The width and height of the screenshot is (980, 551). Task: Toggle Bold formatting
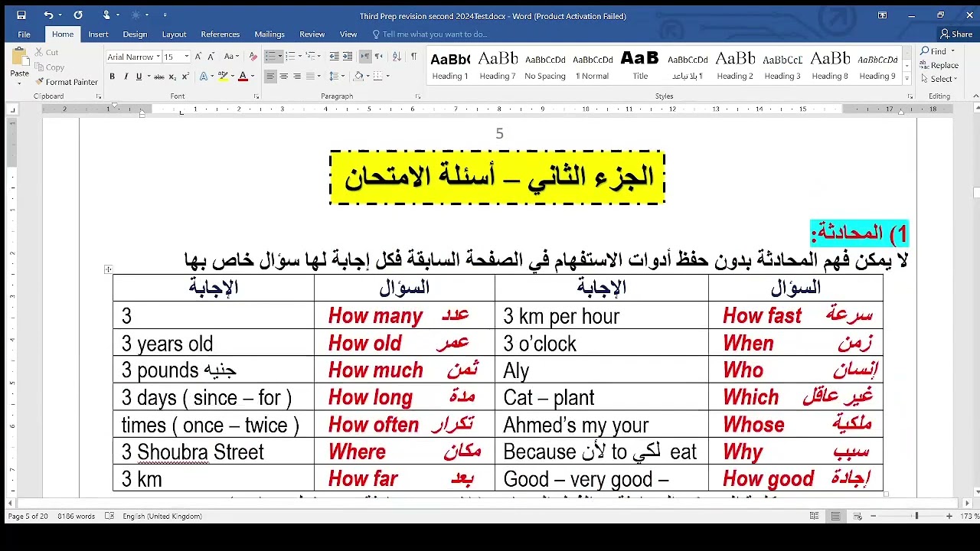click(x=113, y=77)
